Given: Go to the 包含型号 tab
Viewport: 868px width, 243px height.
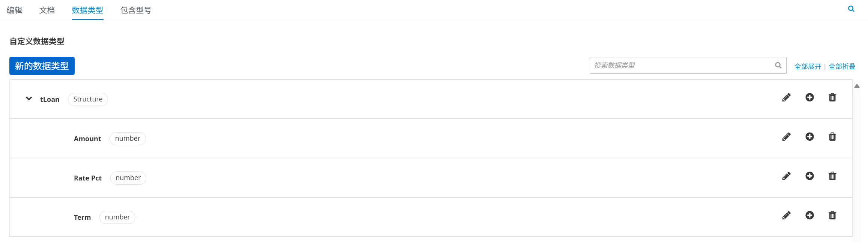Looking at the screenshot, I should tap(136, 10).
